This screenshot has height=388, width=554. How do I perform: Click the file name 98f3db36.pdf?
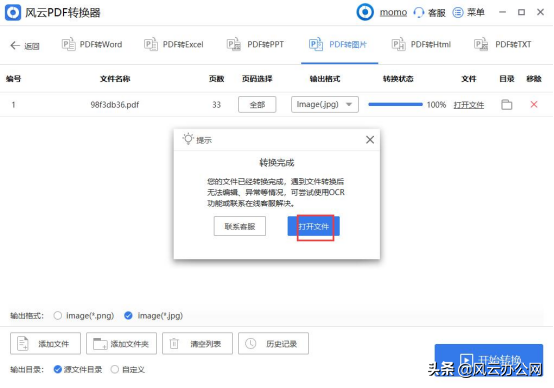pyautogui.click(x=115, y=105)
